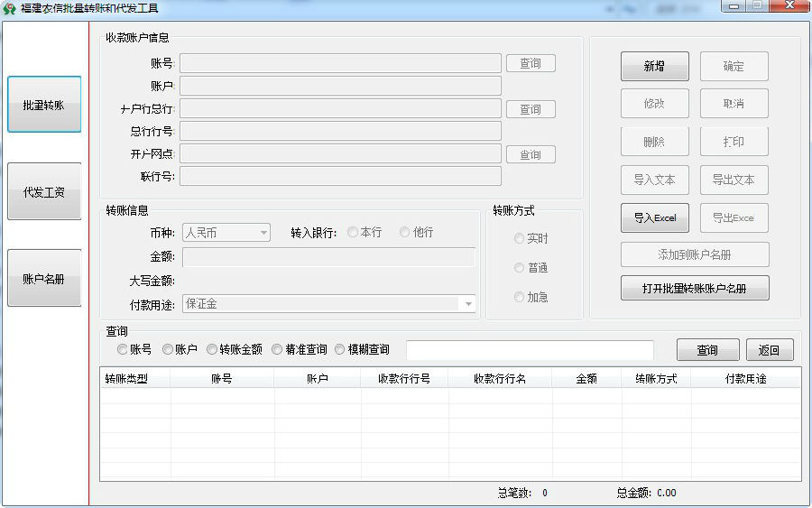Open the 账户名册 section
Viewport: 812px width, 508px height.
click(x=44, y=278)
